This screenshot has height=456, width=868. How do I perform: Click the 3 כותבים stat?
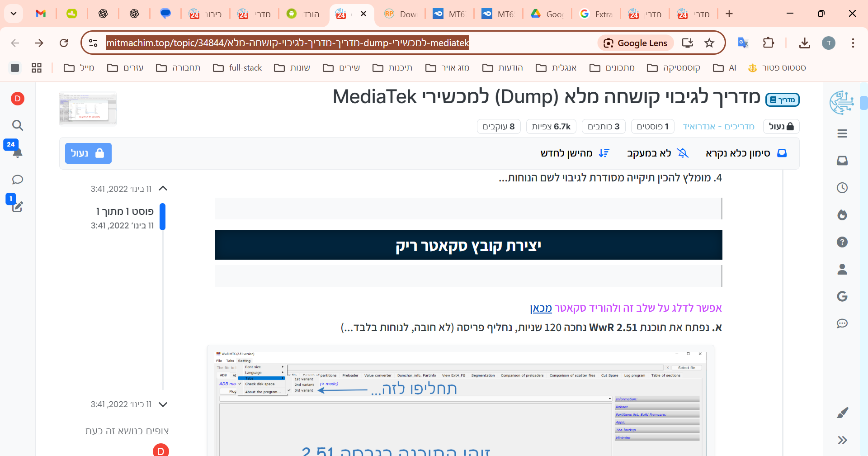(x=604, y=127)
